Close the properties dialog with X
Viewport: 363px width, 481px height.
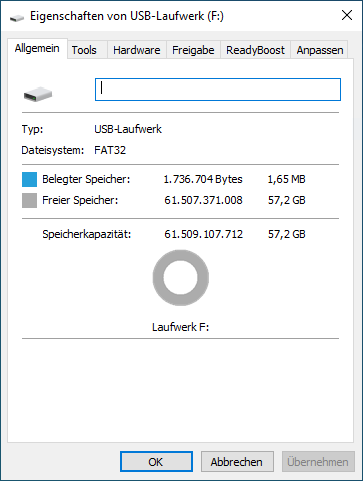click(347, 15)
